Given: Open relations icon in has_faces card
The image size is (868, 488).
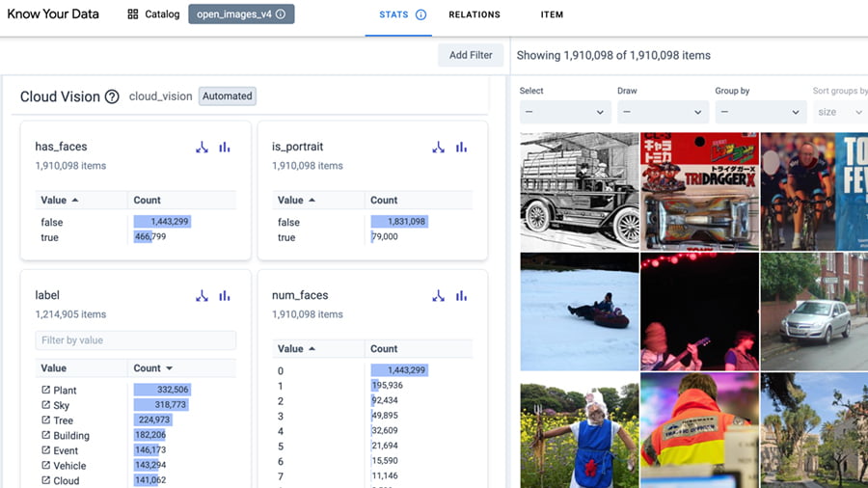Looking at the screenshot, I should coord(202,148).
